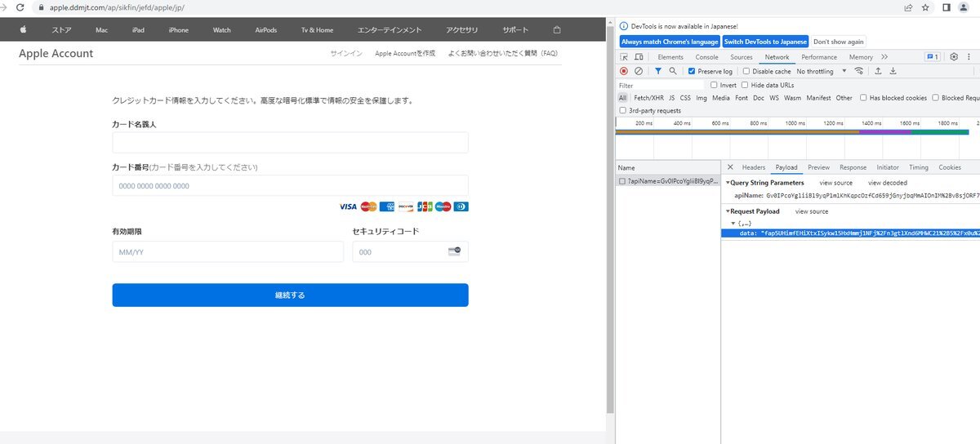Filter network requests by JS type
The image size is (980, 444).
672,98
